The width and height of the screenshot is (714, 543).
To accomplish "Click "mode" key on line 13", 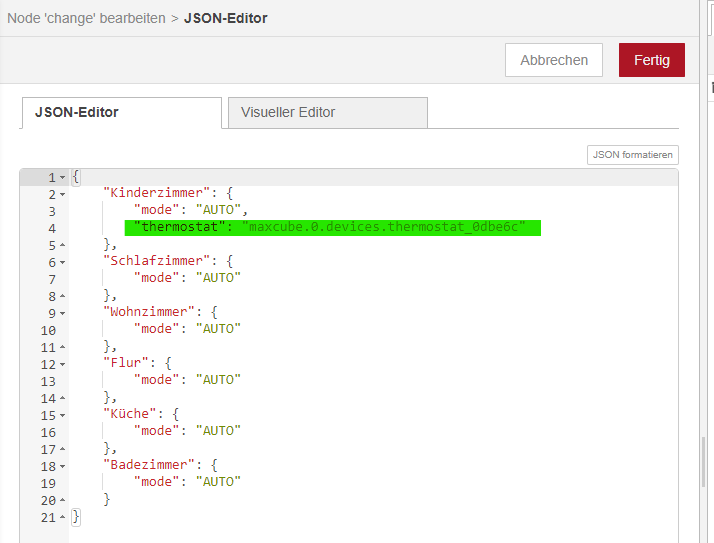I will pos(156,379).
